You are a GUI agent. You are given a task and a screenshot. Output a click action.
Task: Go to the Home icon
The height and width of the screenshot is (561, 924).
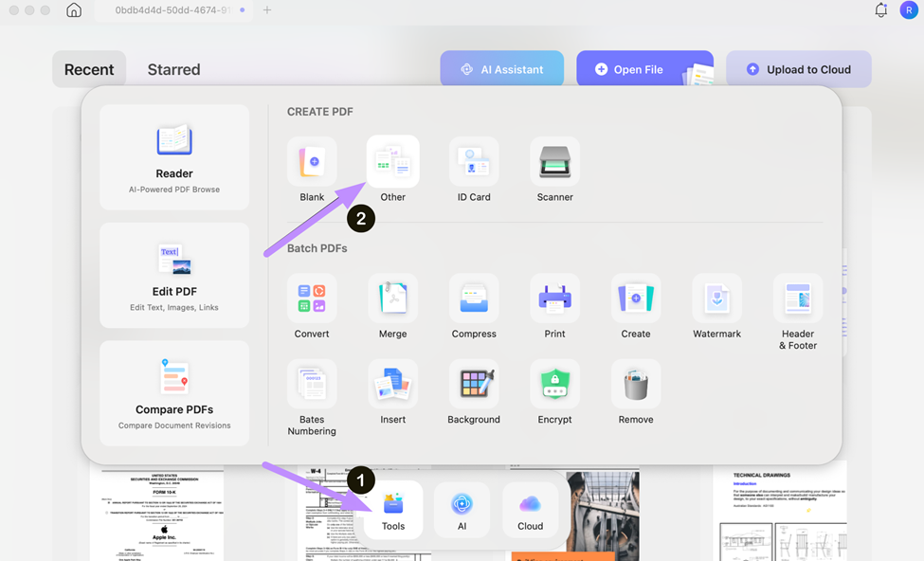(74, 10)
